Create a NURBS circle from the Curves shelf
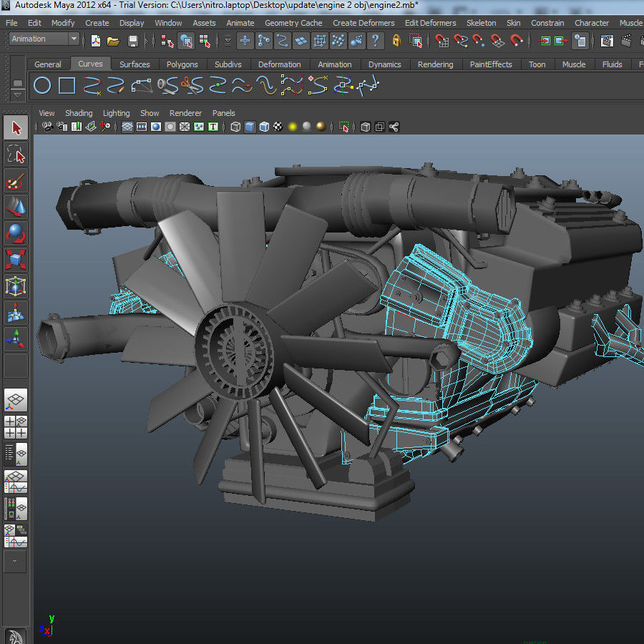The image size is (644, 644). click(x=43, y=84)
